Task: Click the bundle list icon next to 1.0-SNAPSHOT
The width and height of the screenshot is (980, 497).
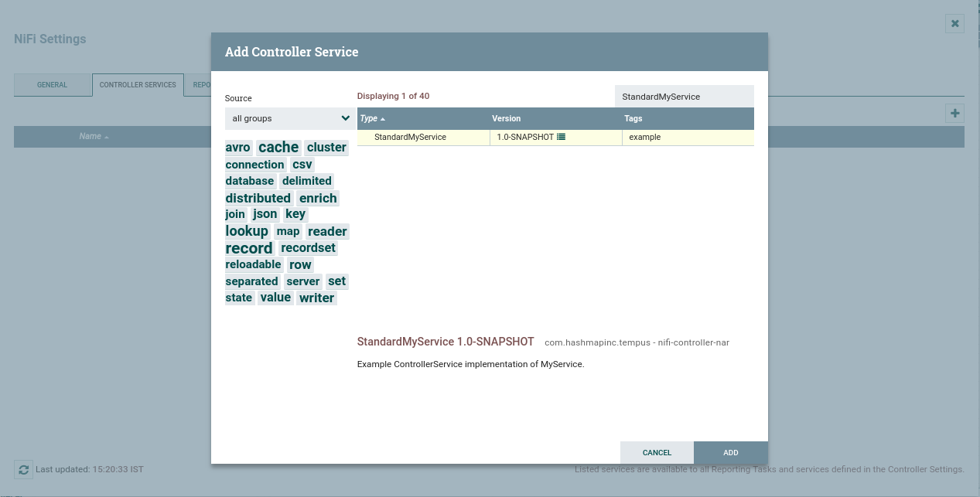Action: click(561, 137)
